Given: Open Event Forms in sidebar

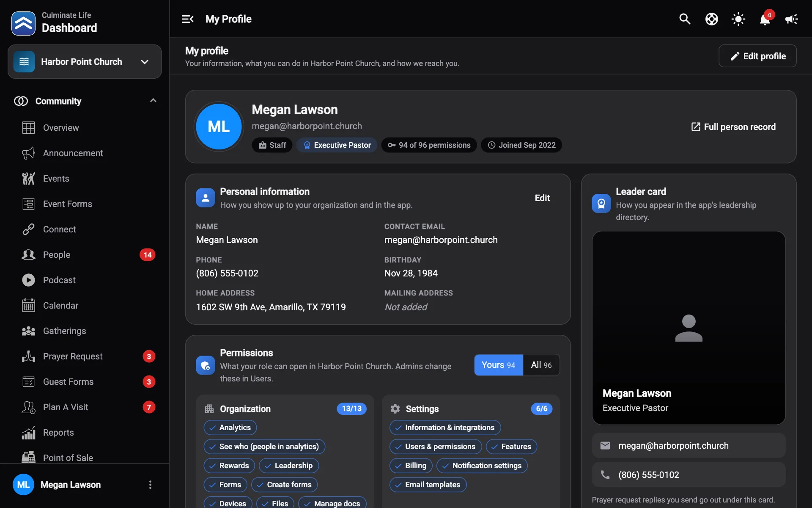Looking at the screenshot, I should coord(85,204).
